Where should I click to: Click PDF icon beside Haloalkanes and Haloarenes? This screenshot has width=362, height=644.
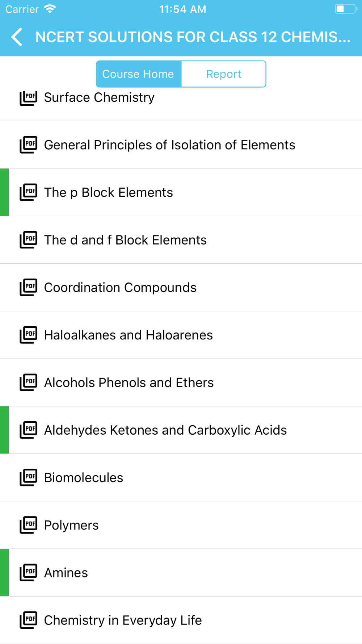point(28,335)
